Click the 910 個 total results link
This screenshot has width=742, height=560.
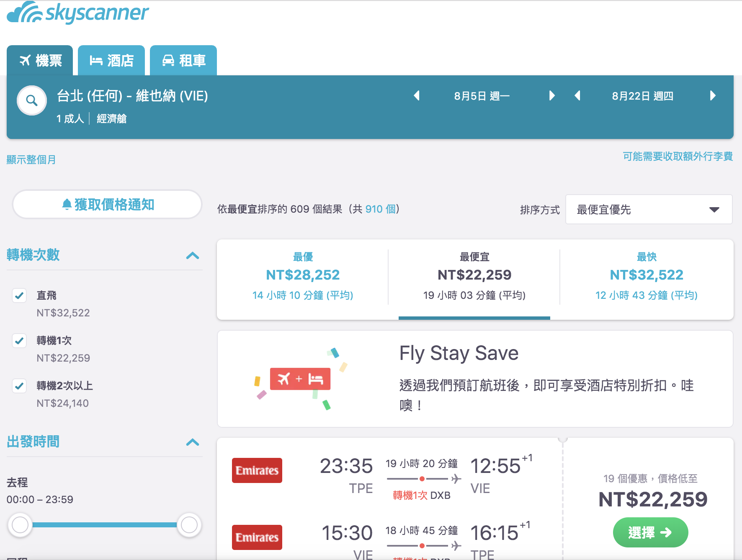click(380, 209)
